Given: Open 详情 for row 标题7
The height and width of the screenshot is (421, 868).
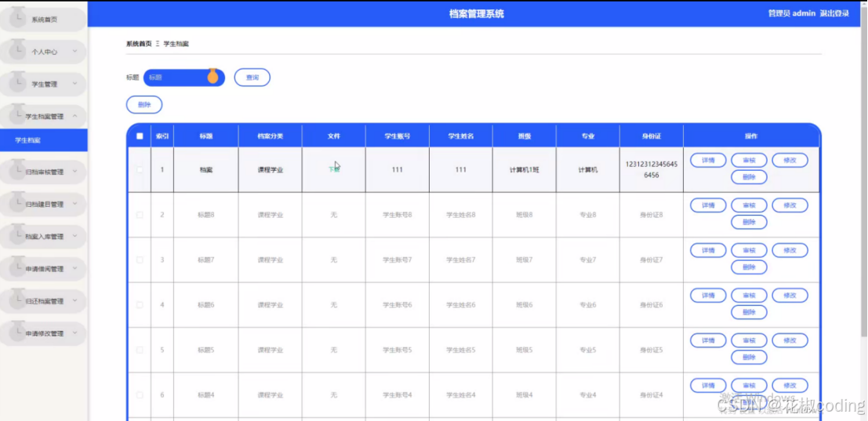Looking at the screenshot, I should click(x=708, y=250).
